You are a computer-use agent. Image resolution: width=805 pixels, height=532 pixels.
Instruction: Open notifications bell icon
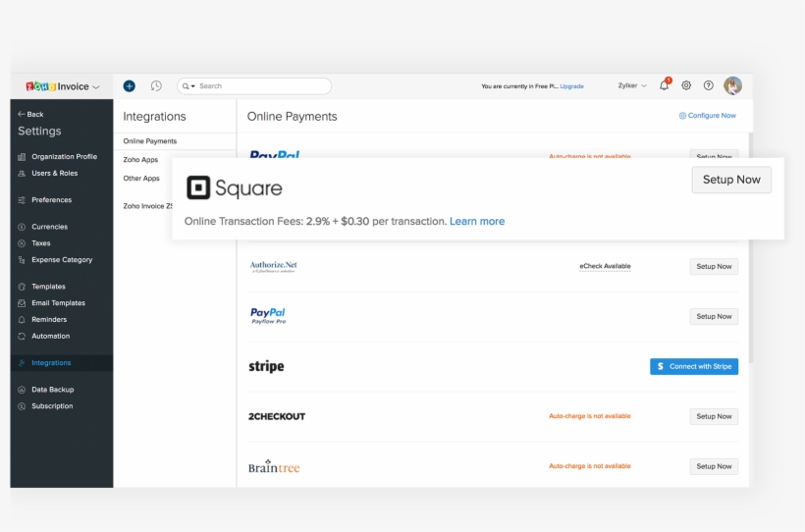(x=665, y=85)
